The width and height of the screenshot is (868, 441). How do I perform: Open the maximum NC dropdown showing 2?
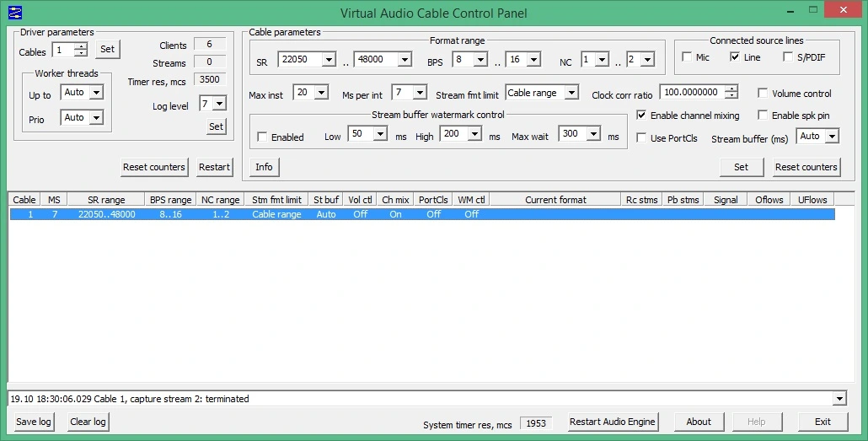click(x=648, y=59)
